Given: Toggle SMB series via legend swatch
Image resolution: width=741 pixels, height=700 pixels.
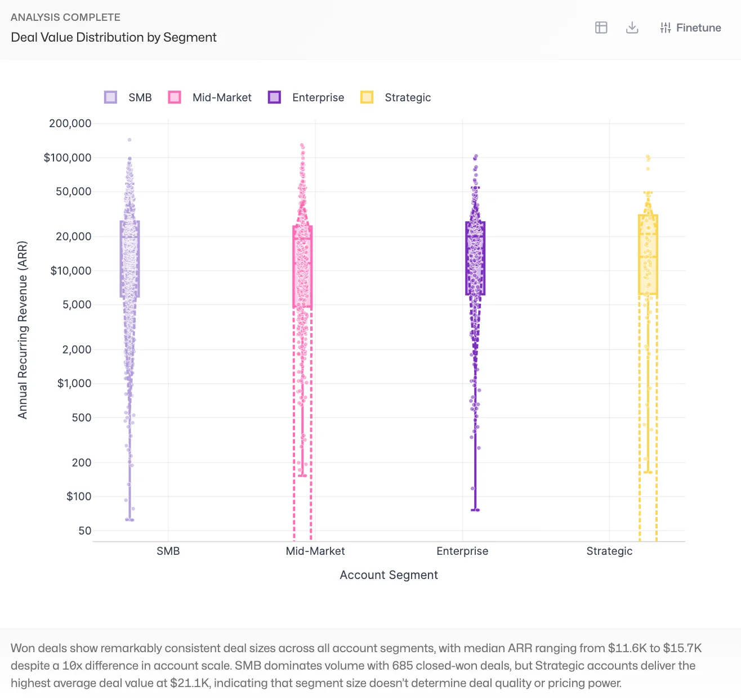Looking at the screenshot, I should [x=111, y=97].
